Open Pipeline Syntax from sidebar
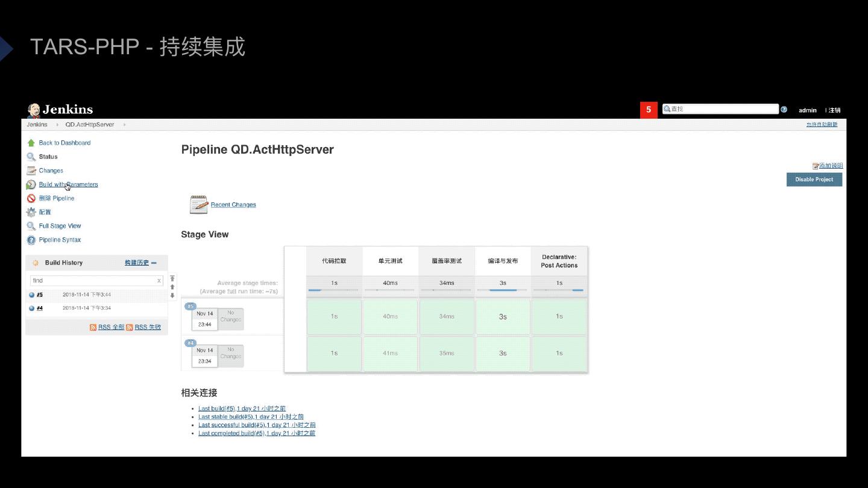 60,240
